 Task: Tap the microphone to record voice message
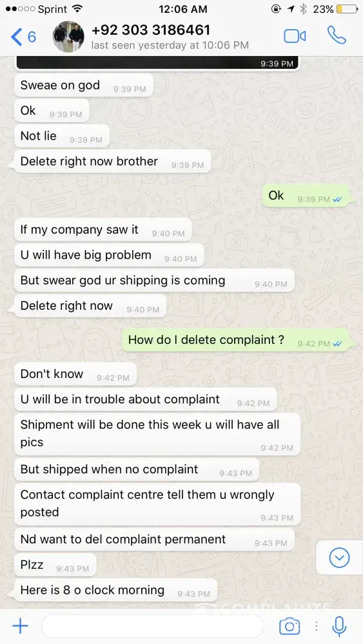coord(339,626)
